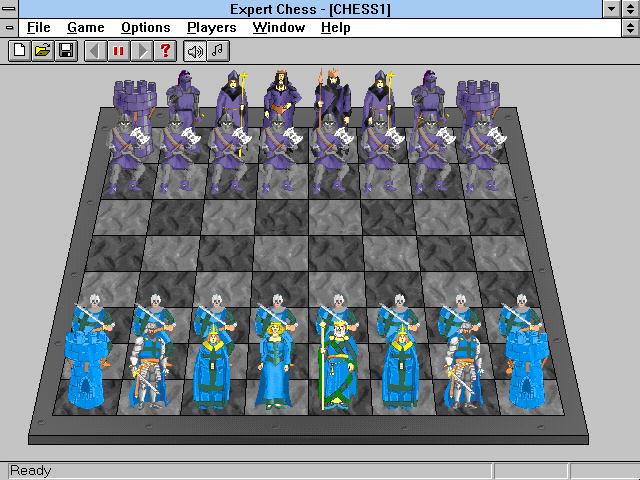Select the blue bishop next to the king
The height and width of the screenshot is (480, 640).
coord(401,366)
